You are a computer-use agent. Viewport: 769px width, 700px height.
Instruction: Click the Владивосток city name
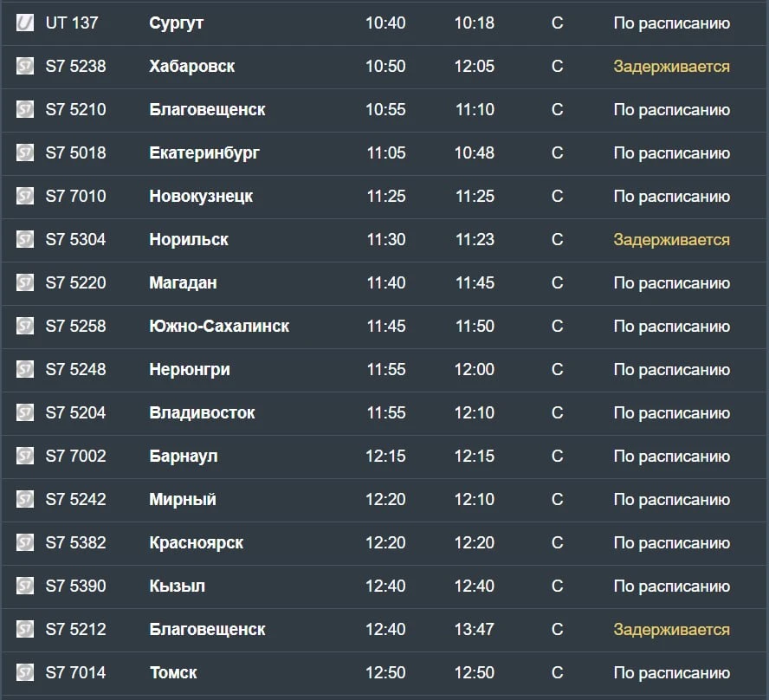[x=202, y=412]
